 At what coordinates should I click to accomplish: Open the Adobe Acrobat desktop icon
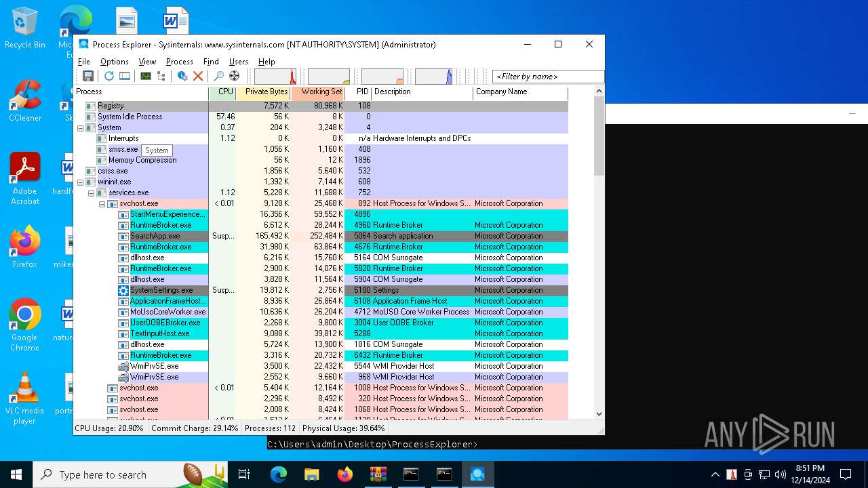pyautogui.click(x=24, y=179)
